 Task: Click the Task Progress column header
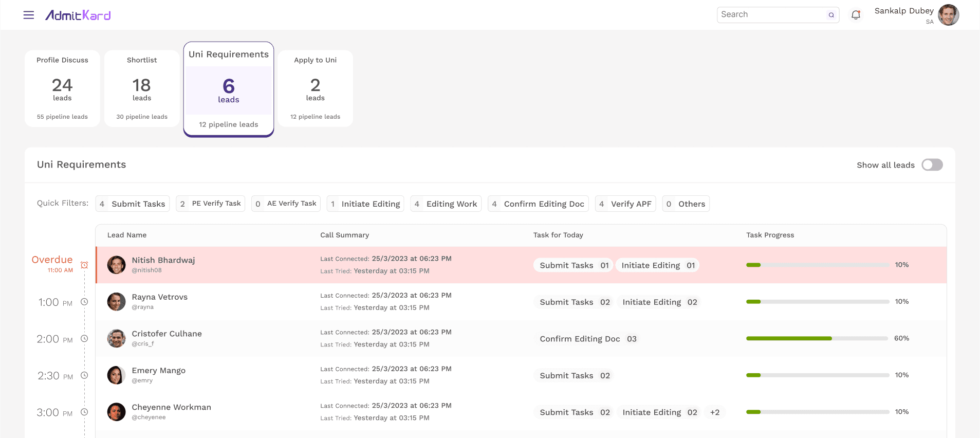pos(770,235)
